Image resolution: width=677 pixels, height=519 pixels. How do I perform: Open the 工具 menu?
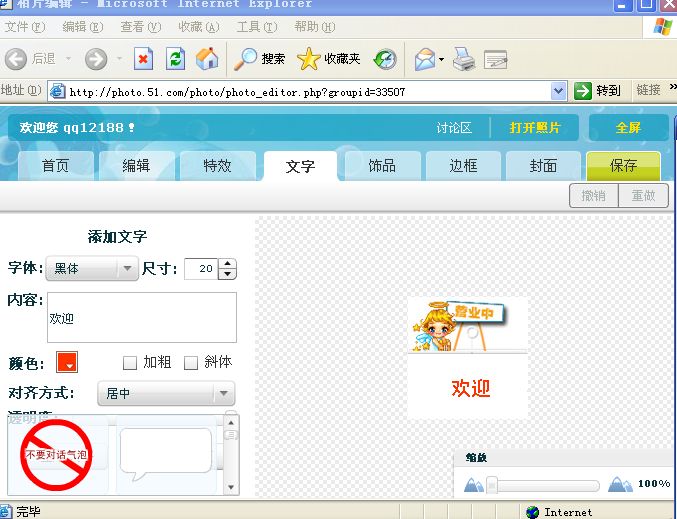pyautogui.click(x=257, y=27)
